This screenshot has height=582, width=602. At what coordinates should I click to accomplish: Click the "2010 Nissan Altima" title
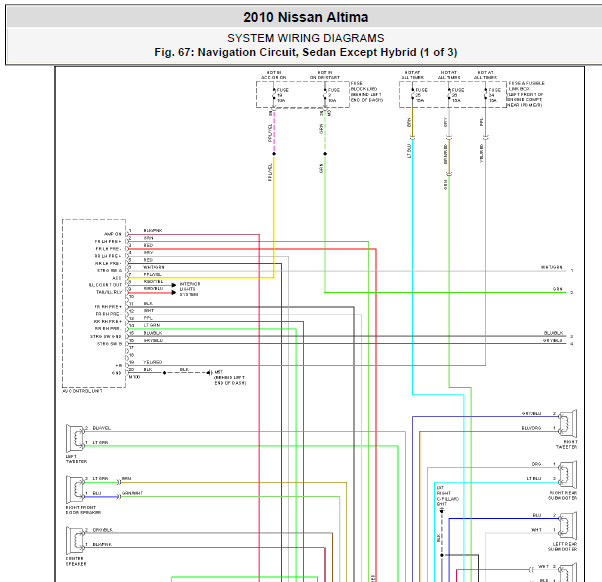306,17
